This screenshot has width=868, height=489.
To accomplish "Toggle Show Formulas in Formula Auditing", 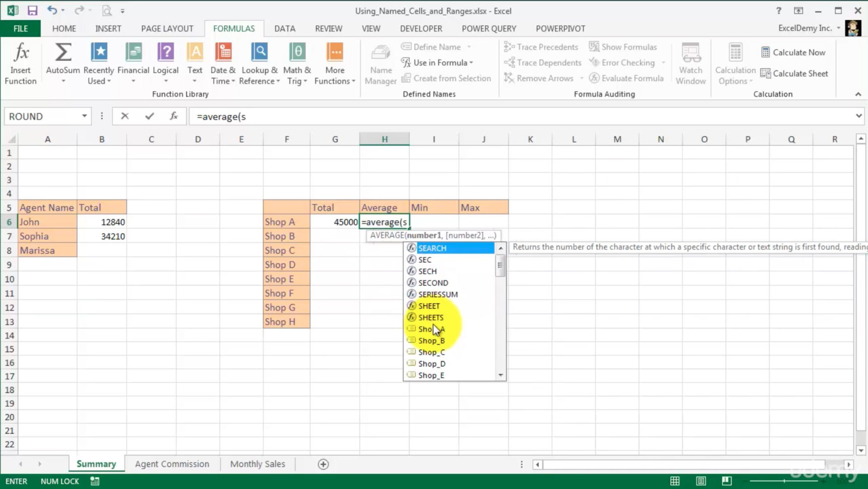I will [623, 47].
